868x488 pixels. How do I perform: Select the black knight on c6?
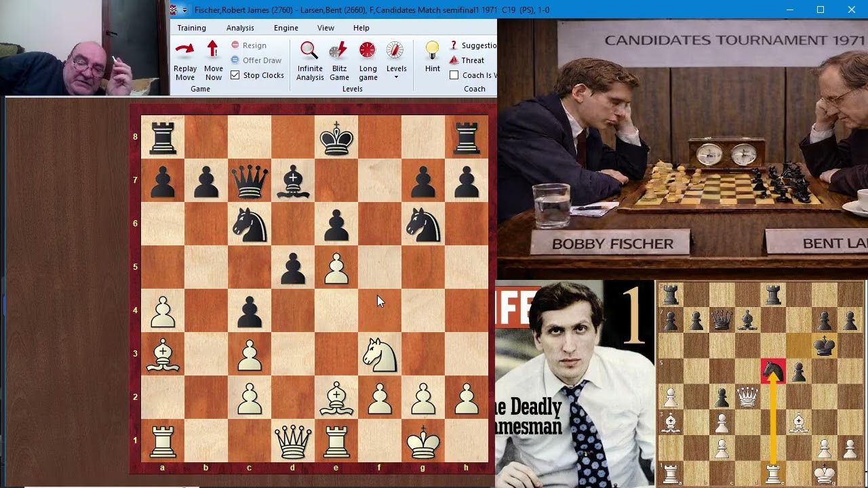pyautogui.click(x=250, y=224)
